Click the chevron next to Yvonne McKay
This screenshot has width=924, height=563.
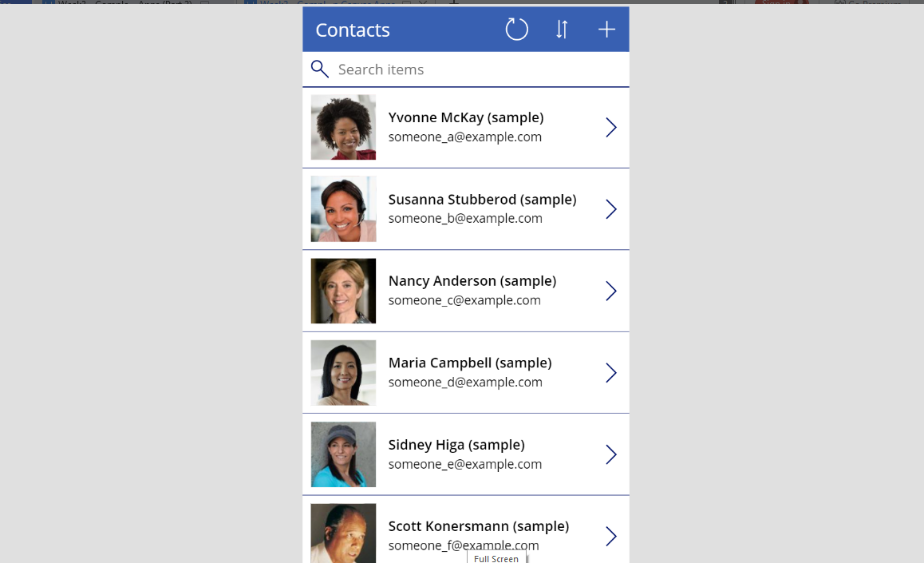[610, 127]
